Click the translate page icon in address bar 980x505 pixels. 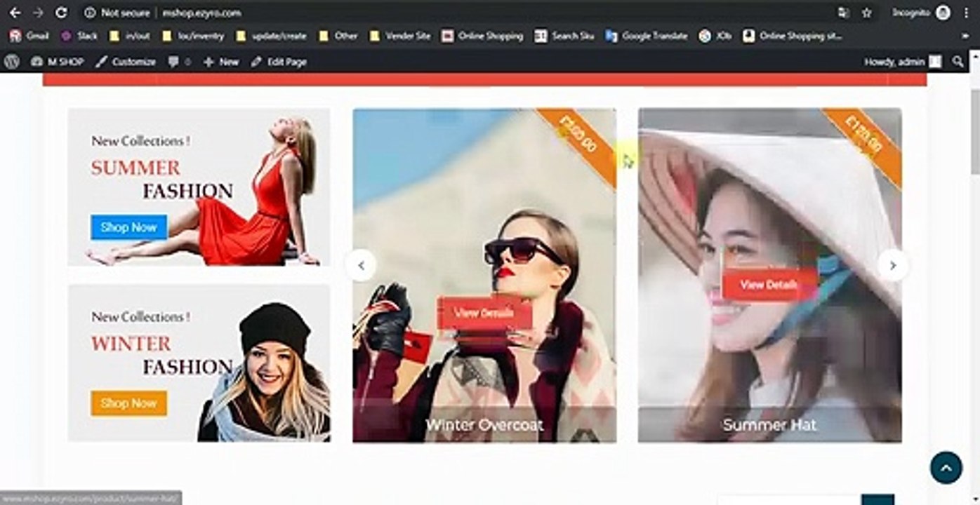click(x=843, y=13)
